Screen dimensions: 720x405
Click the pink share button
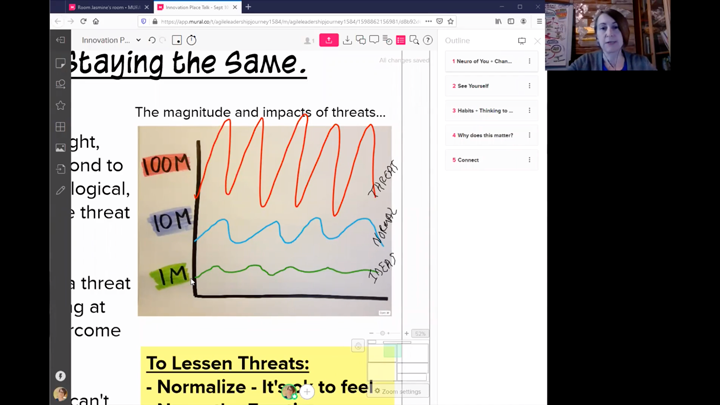point(329,40)
